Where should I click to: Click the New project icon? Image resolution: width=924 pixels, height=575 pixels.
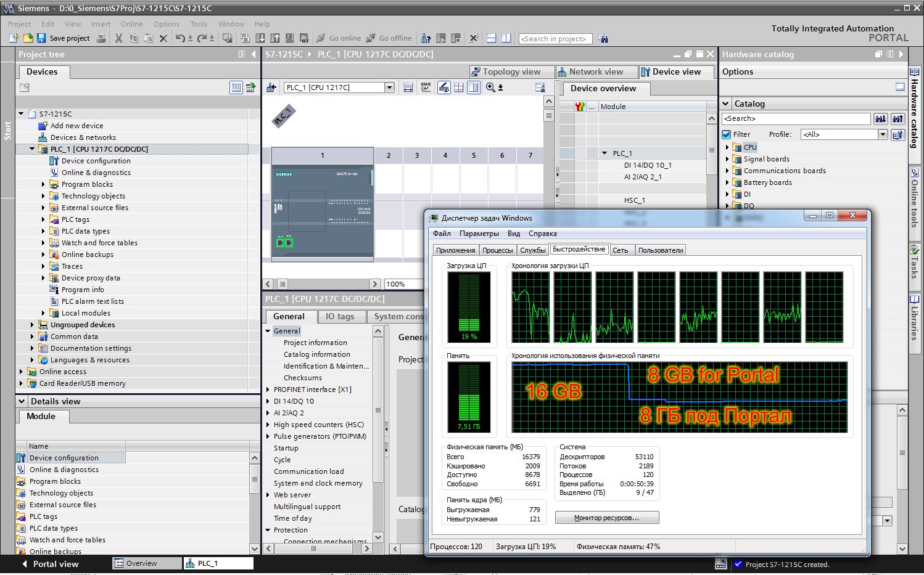14,38
